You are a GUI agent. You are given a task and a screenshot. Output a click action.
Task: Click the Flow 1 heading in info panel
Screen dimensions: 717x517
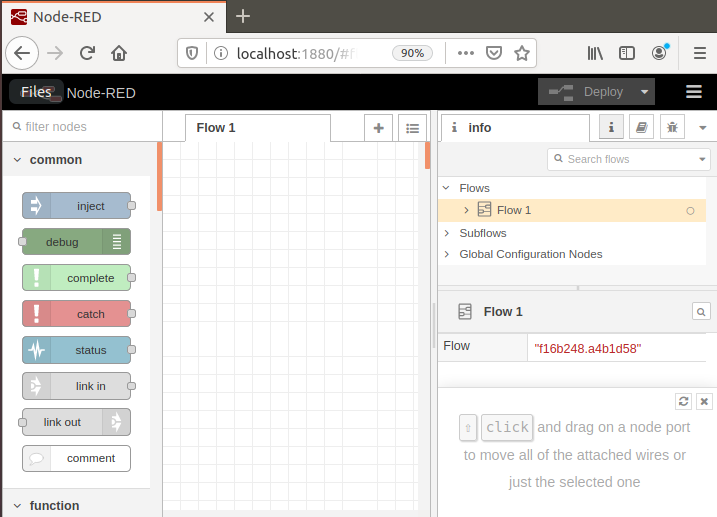[503, 312]
